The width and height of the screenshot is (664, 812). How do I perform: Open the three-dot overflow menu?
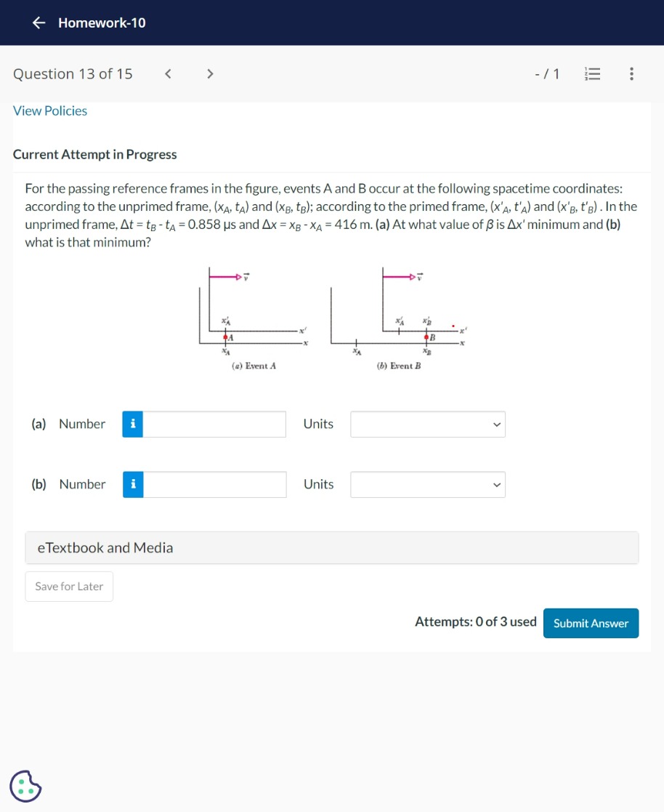631,73
